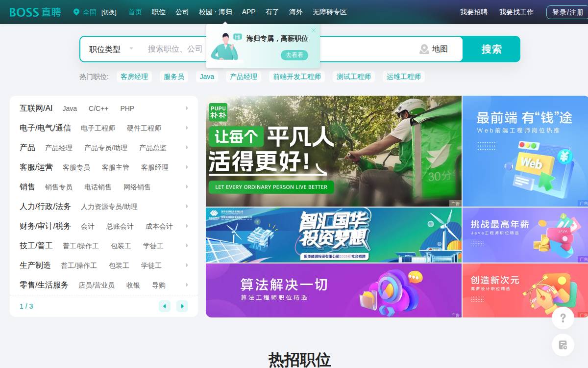Click 店员/营业员 in the category list
Screen dimensions: 588x368
point(97,285)
